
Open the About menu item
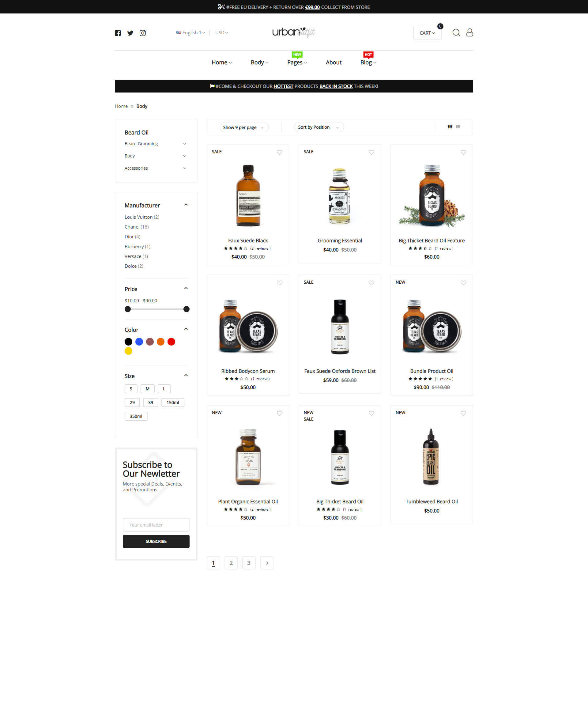(x=334, y=62)
